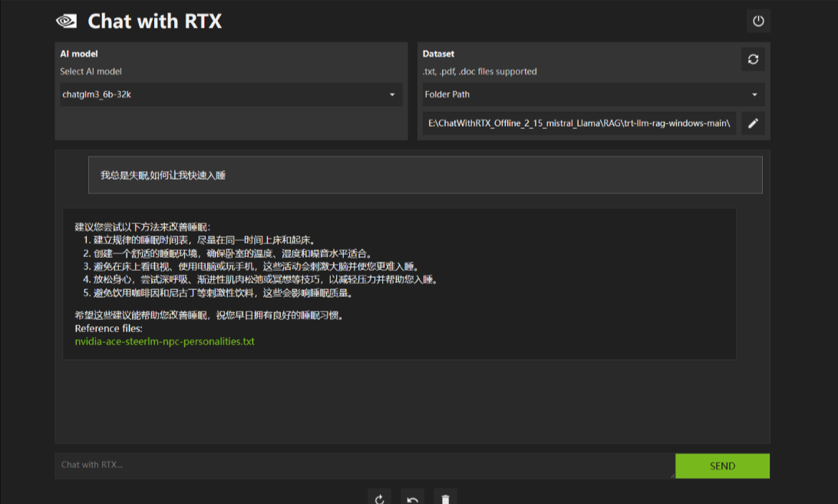Viewport: 838px width, 504px height.
Task: Click the pencil icon to edit folder path
Action: (x=753, y=123)
